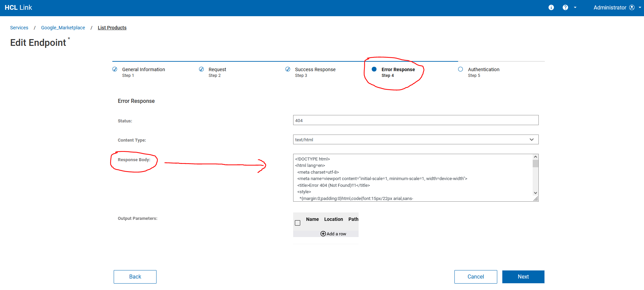Expand the help menu dropdown arrow
Screen dimensions: 644x290
575,7
